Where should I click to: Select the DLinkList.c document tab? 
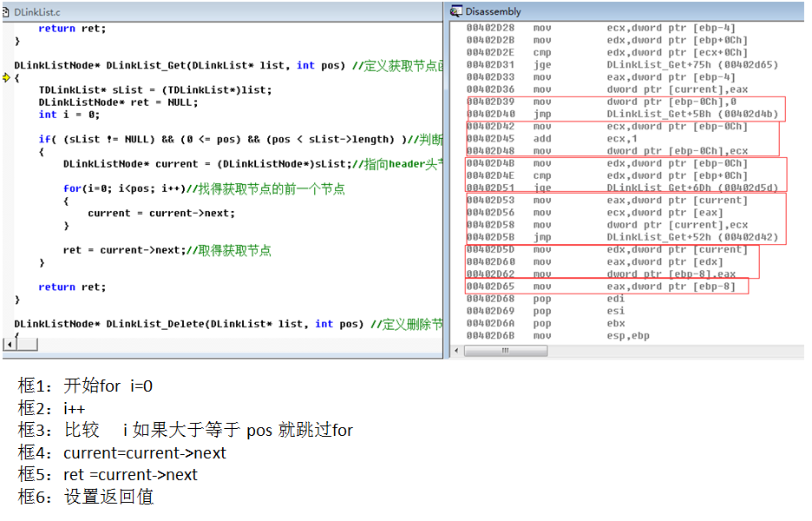[36, 12]
